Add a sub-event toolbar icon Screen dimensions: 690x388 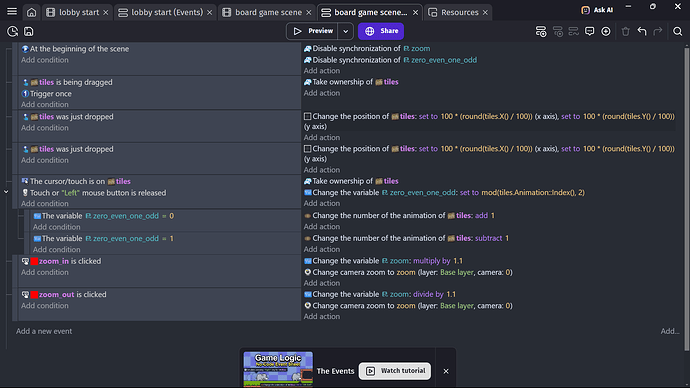(x=558, y=31)
